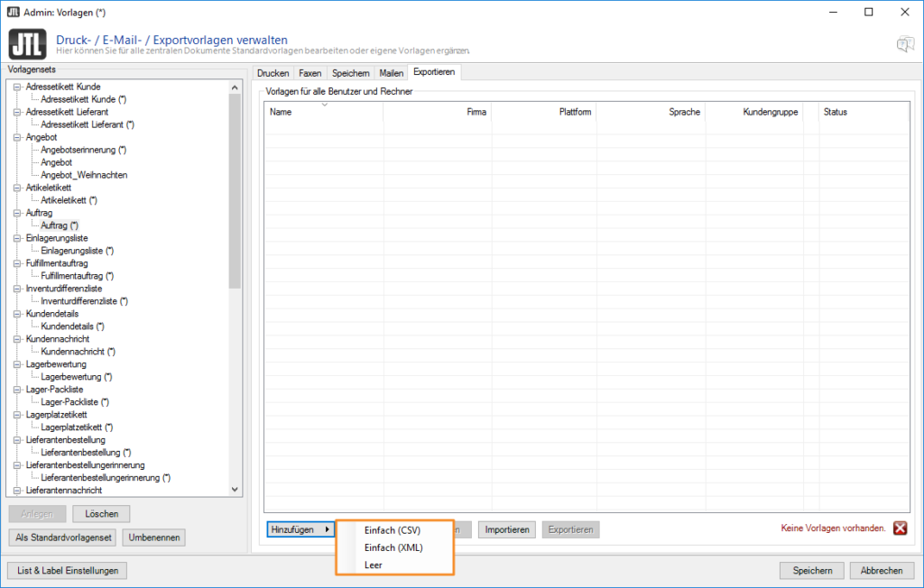The height and width of the screenshot is (588, 924).
Task: Choose Einfach (CSV) from the menu
Action: click(x=393, y=530)
